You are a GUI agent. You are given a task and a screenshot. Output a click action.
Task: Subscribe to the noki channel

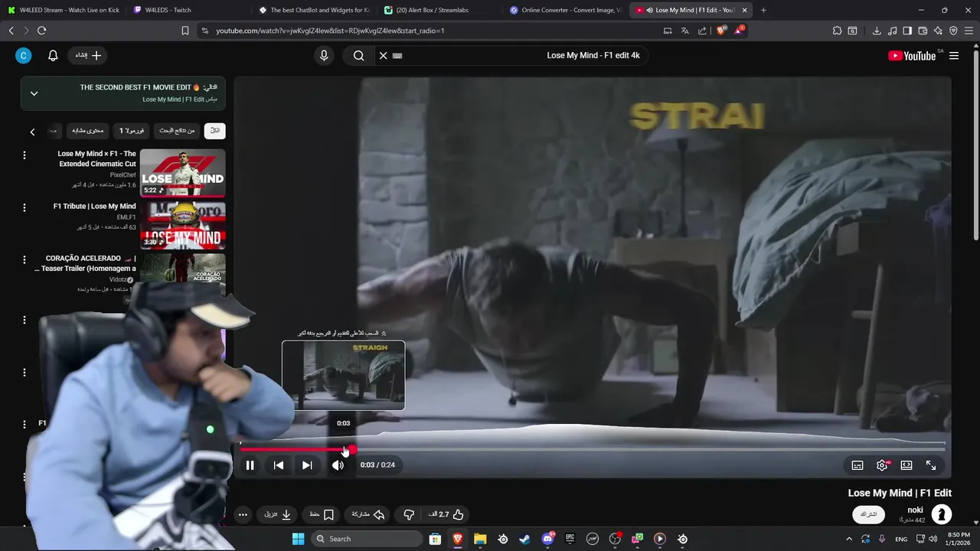pyautogui.click(x=868, y=514)
